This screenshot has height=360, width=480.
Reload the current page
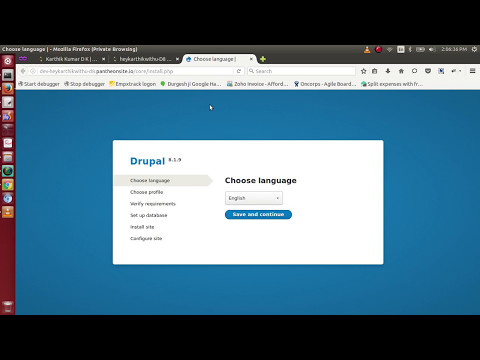(x=239, y=71)
